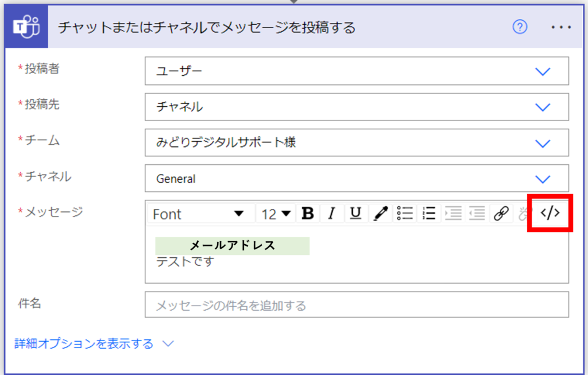Select the メールアドレス dynamic content token
Image resolution: width=588 pixels, height=375 pixels.
point(232,245)
